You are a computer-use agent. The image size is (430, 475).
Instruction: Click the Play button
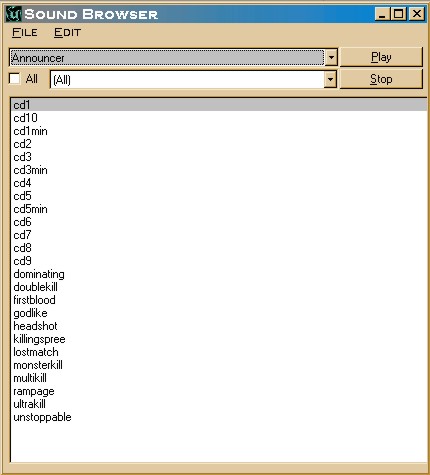[x=381, y=57]
